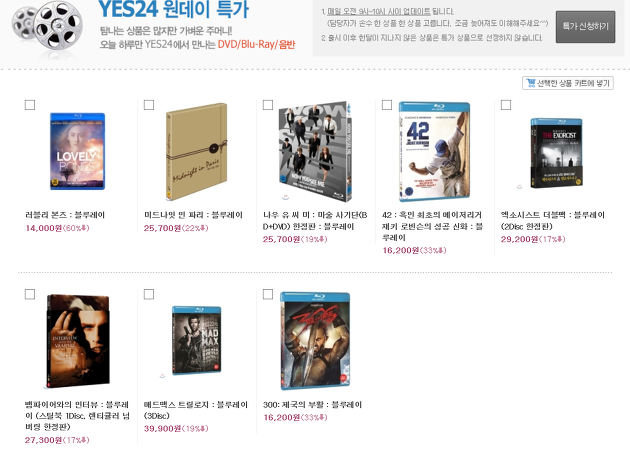The height and width of the screenshot is (451, 630).
Task: Open Interview with the Vampire cover
Action: 78,341
